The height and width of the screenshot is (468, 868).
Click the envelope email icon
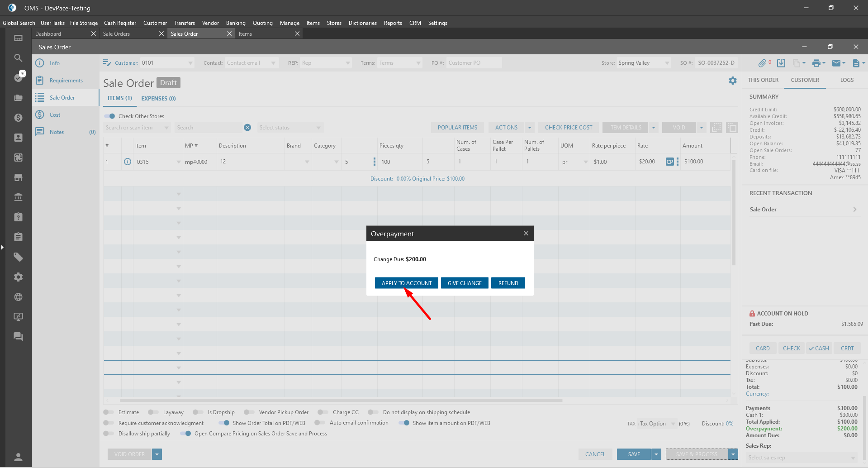pos(836,63)
